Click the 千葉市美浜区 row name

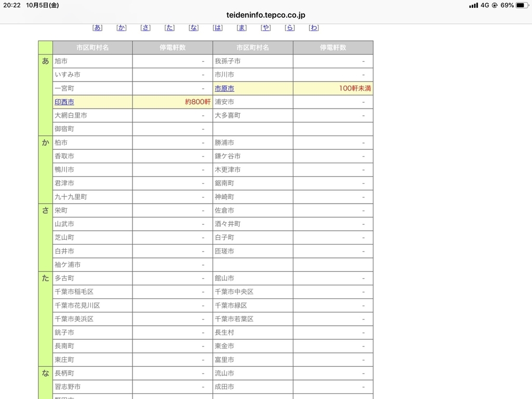pos(74,319)
